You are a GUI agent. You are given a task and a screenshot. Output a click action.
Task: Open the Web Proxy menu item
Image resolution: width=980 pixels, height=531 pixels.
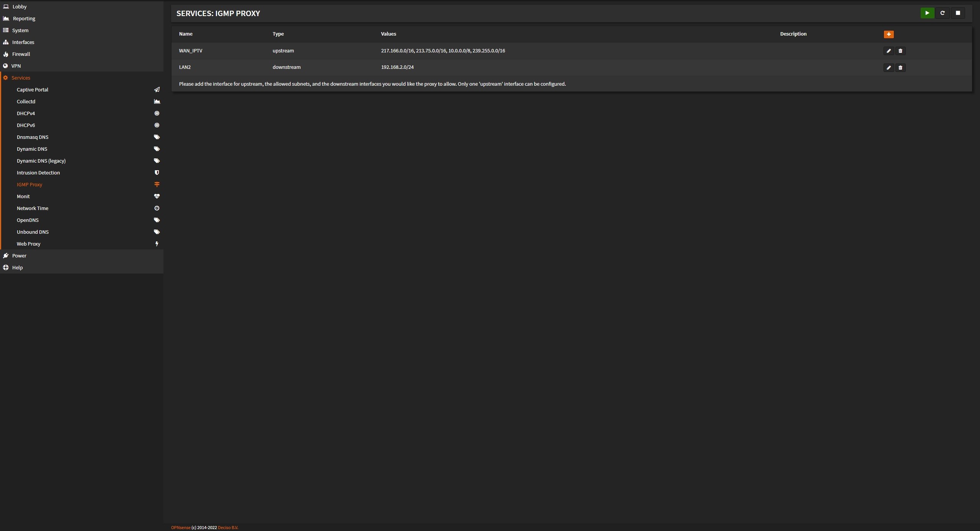pyautogui.click(x=28, y=244)
